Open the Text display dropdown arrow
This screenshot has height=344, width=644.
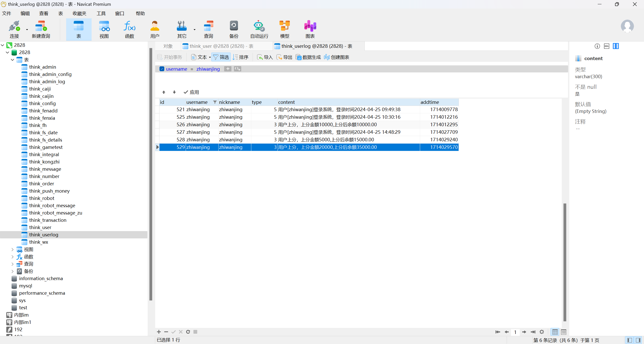coord(210,57)
